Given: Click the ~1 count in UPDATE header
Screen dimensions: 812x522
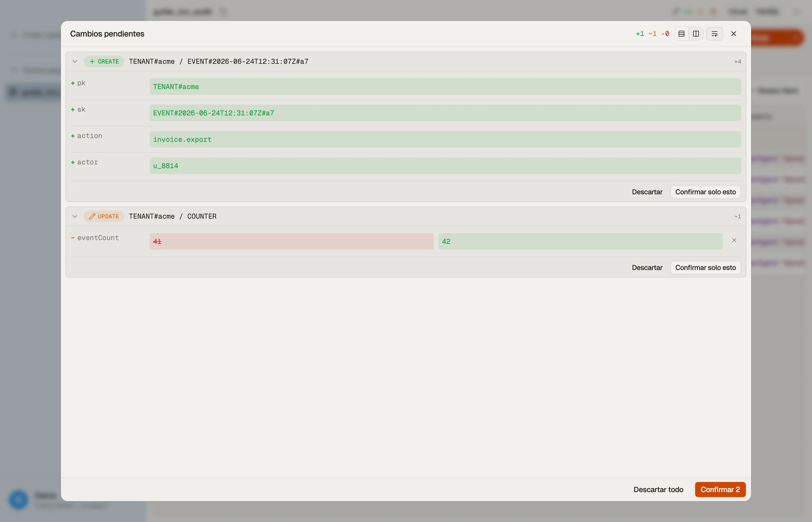Looking at the screenshot, I should coord(737,216).
